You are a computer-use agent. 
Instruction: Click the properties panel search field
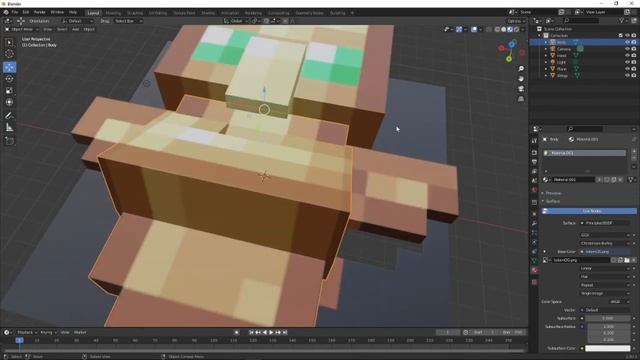point(584,129)
